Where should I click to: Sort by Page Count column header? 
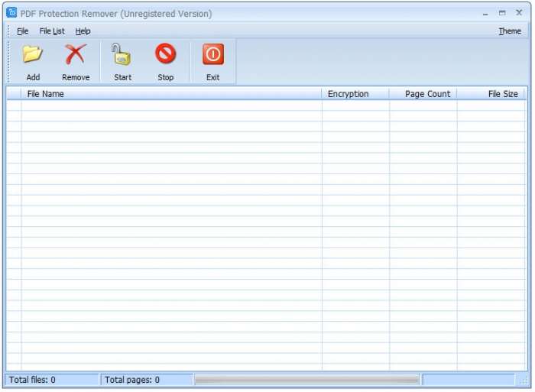point(423,94)
